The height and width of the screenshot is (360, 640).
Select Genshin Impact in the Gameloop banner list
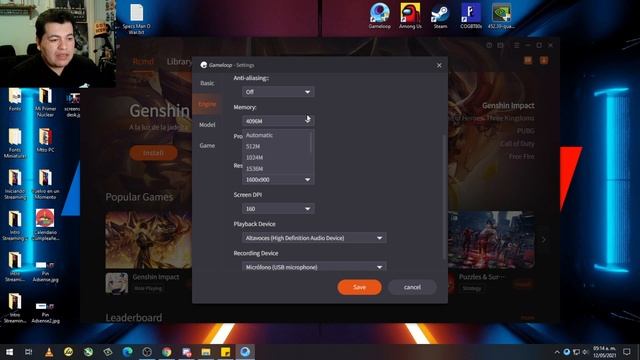click(508, 105)
